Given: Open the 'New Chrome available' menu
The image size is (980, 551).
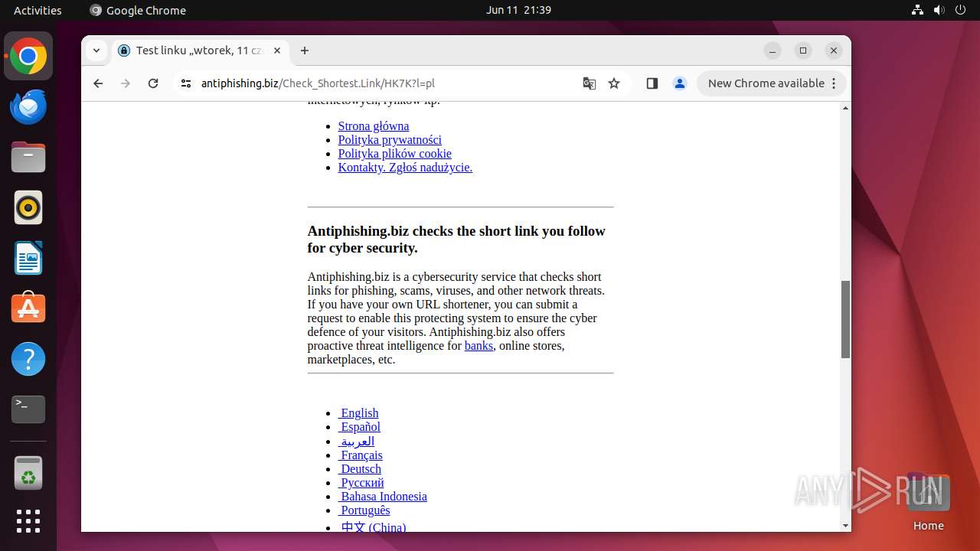Looking at the screenshot, I should pyautogui.click(x=772, y=83).
